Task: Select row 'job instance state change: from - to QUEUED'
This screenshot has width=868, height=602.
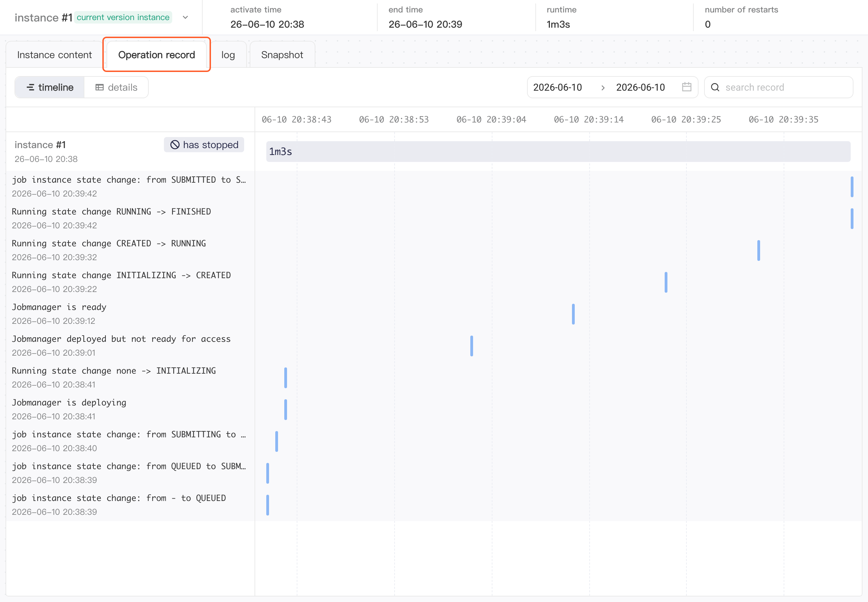Action: 130,505
